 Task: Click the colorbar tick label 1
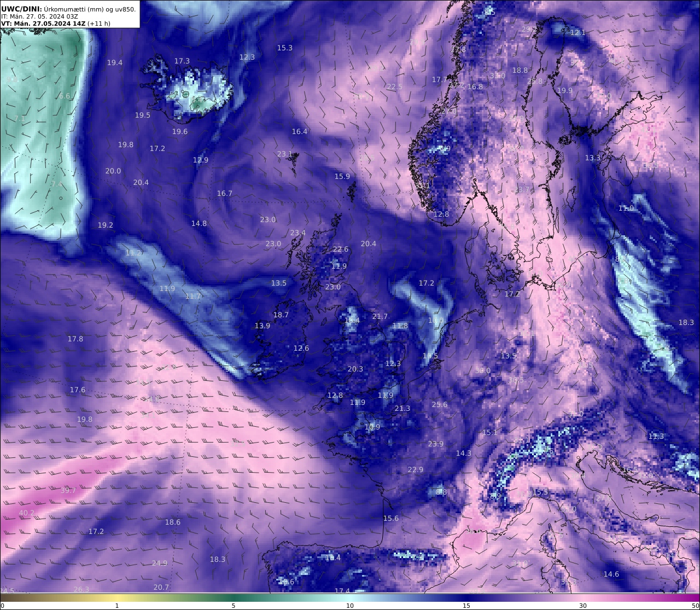[x=117, y=606]
